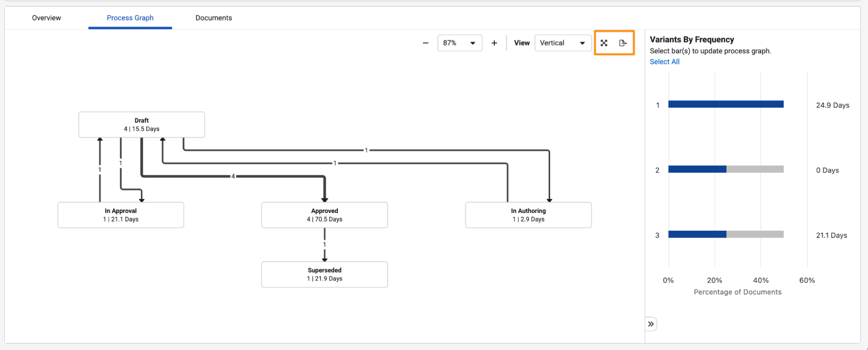Click the 21.1 Days variant label

pos(832,235)
